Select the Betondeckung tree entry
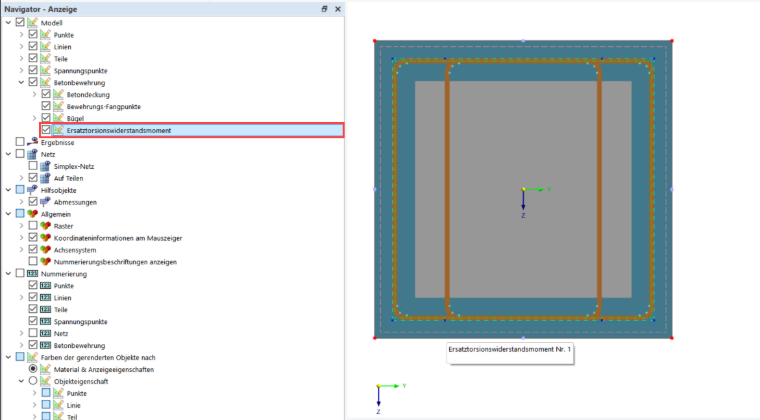 pos(88,94)
